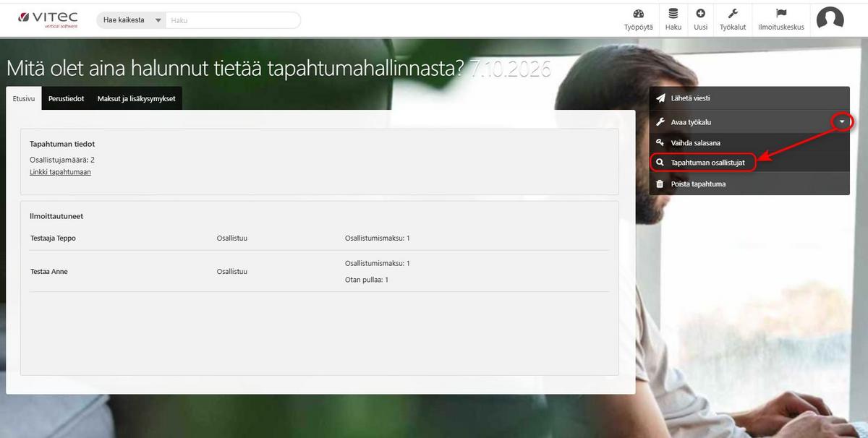Select Tapahtuman osallistujat menu item
Image resolution: width=868 pixels, height=438 pixels.
pos(707,163)
